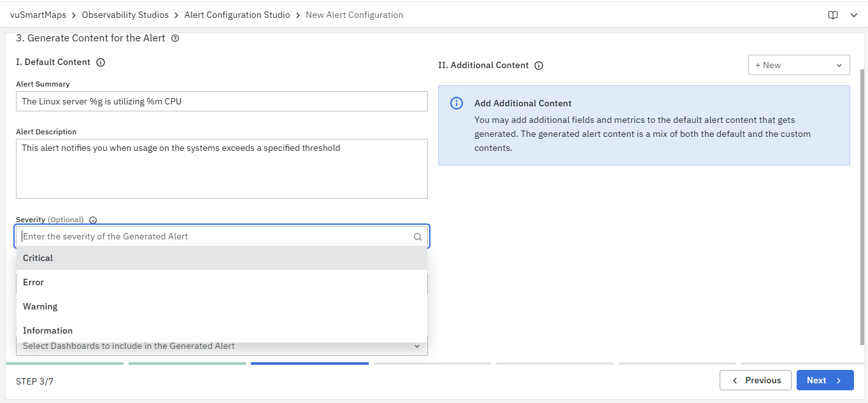
Task: Click info icon next to Default Content
Action: coord(100,62)
